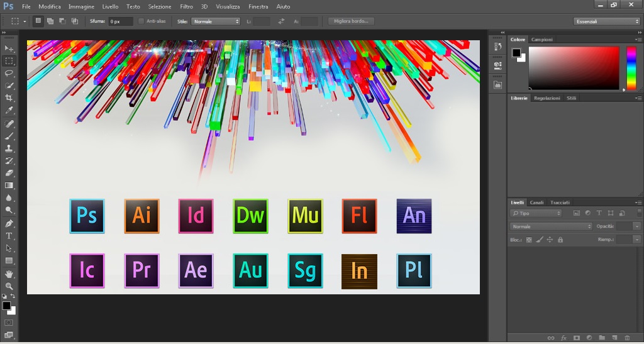Select the Lasso tool

tap(9, 73)
